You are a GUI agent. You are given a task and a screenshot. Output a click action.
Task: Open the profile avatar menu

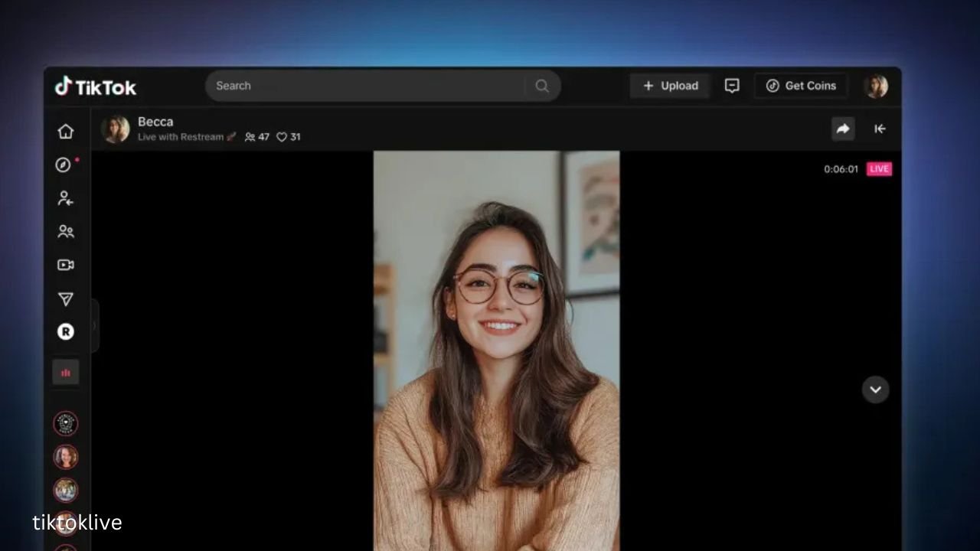pyautogui.click(x=876, y=86)
